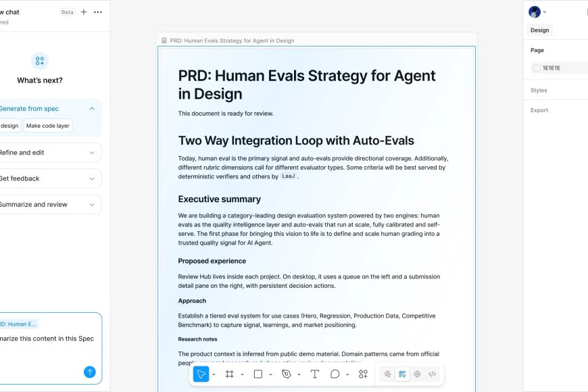Image resolution: width=588 pixels, height=392 pixels.
Task: Click the Beta badge in the chat header
Action: click(68, 12)
